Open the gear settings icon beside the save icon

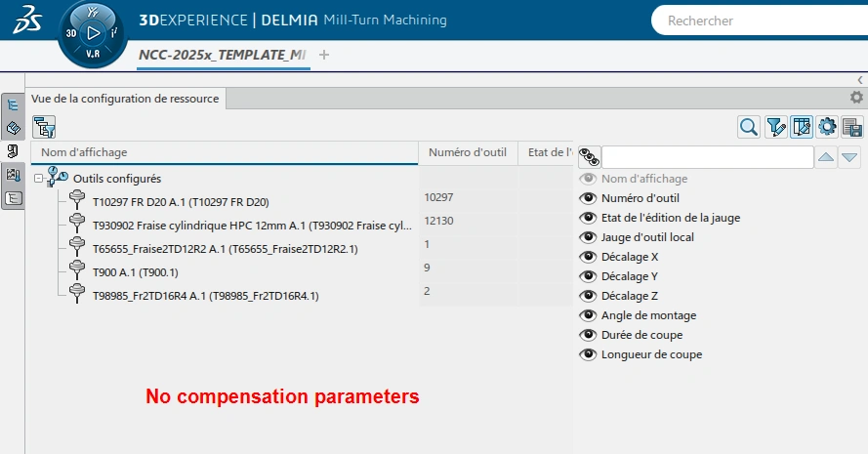827,126
